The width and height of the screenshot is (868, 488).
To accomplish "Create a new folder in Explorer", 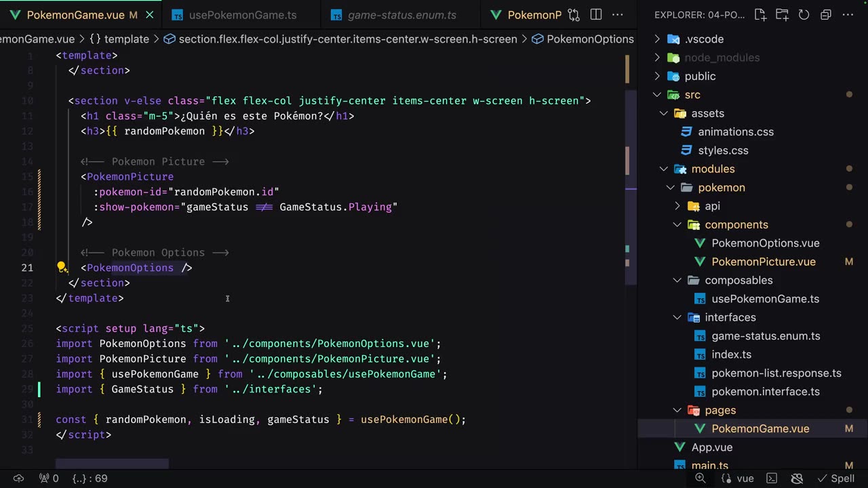I will [782, 15].
